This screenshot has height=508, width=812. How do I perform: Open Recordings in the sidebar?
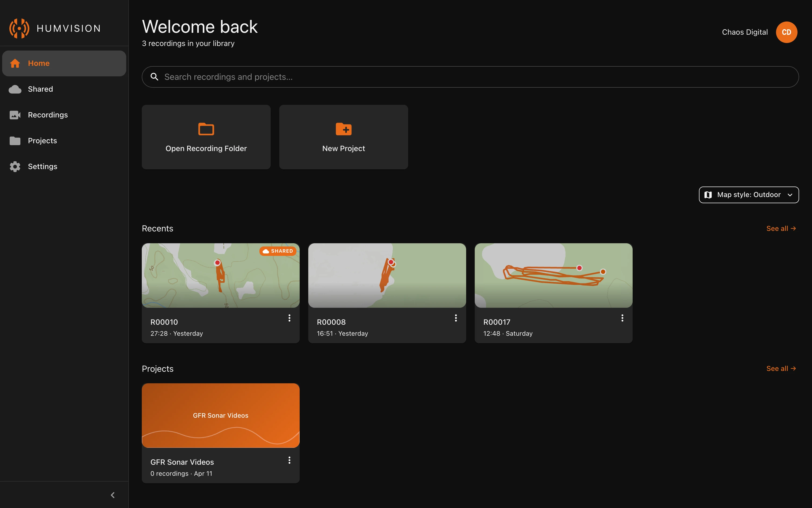point(64,115)
